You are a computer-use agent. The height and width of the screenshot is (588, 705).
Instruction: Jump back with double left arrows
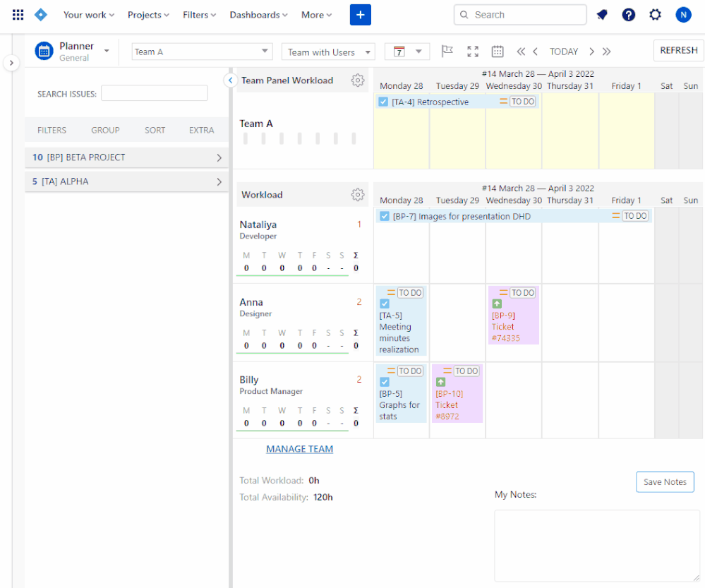[521, 52]
